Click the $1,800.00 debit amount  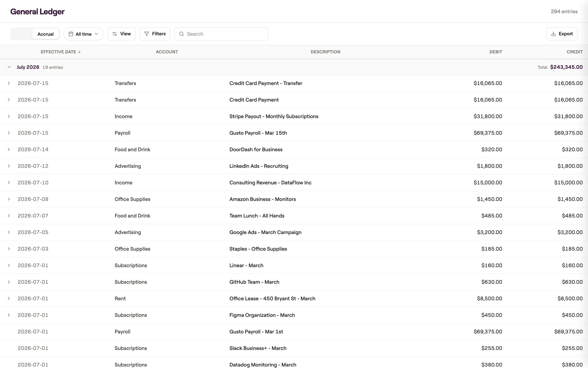(490, 166)
